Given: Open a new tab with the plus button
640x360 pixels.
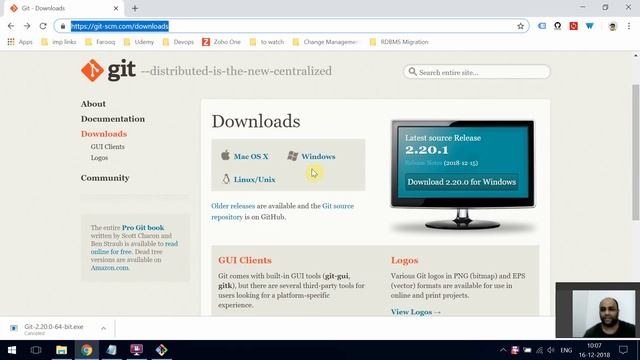Looking at the screenshot, I should tap(135, 8).
